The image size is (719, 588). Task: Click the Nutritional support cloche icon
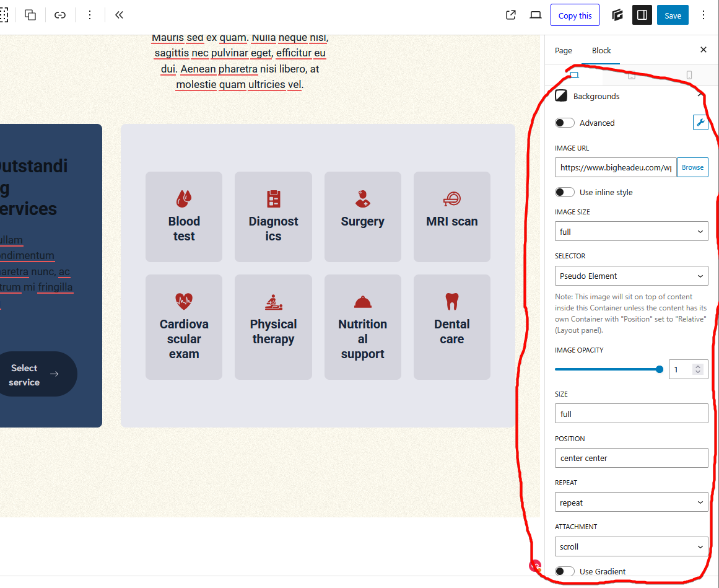tap(363, 302)
